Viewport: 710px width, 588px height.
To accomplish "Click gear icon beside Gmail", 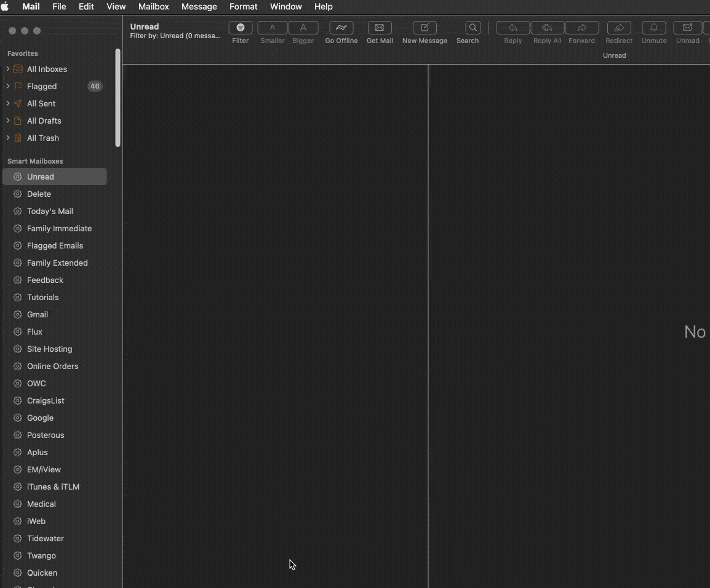I will [x=18, y=314].
